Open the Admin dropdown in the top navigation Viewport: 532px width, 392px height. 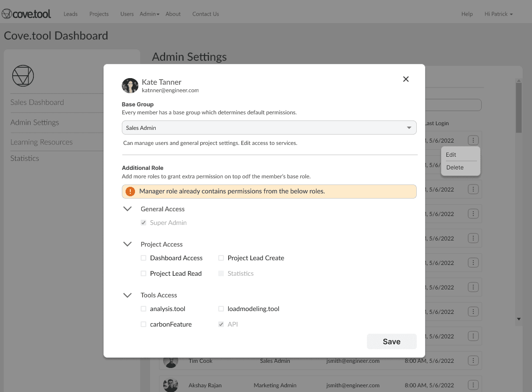pyautogui.click(x=149, y=14)
